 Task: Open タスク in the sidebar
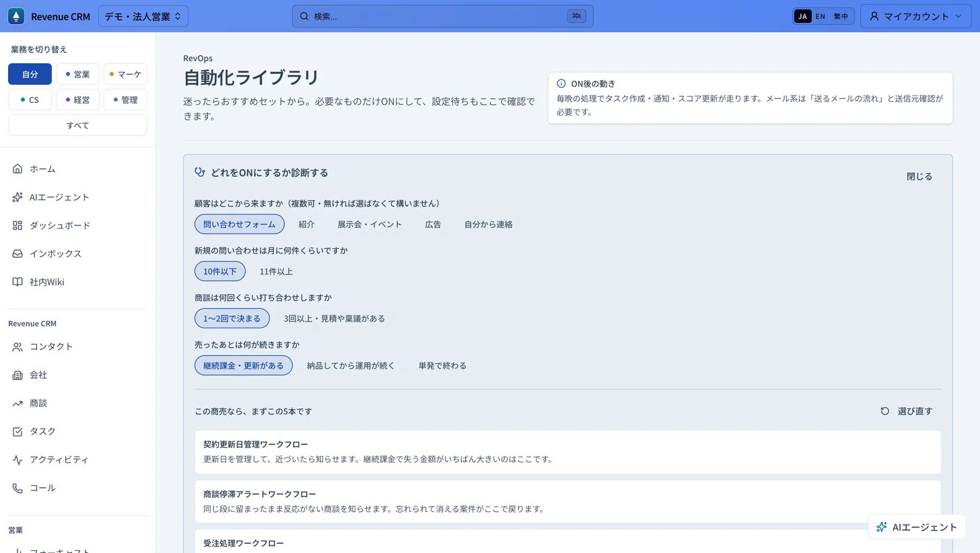(77, 431)
